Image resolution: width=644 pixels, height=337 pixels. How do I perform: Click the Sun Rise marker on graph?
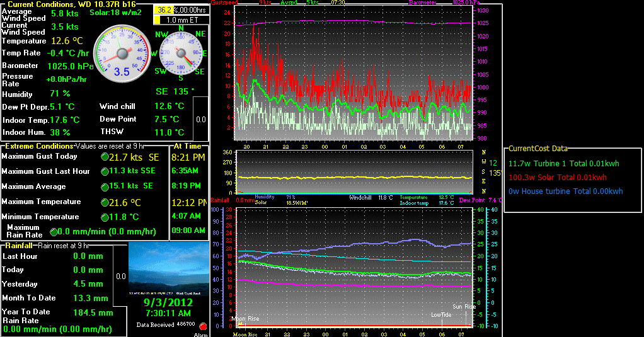click(464, 307)
